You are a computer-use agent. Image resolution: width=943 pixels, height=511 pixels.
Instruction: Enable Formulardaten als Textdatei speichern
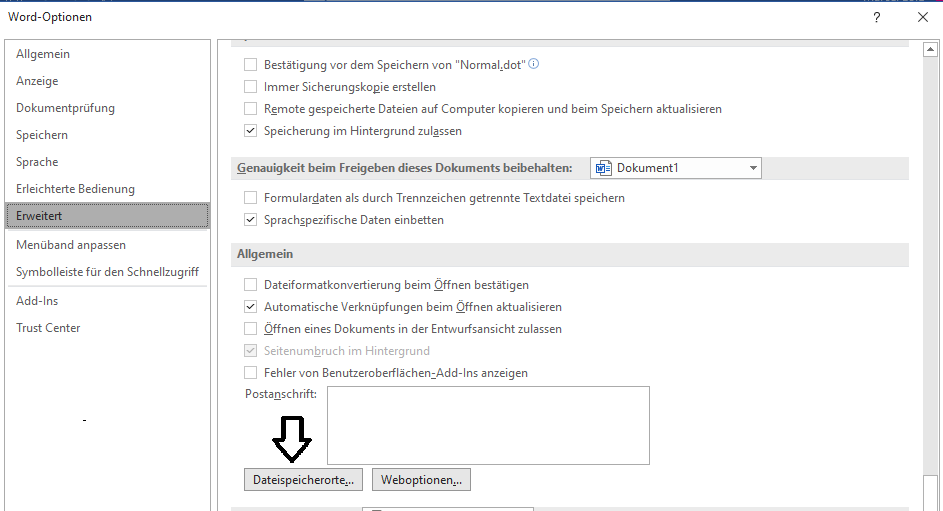[x=250, y=198]
